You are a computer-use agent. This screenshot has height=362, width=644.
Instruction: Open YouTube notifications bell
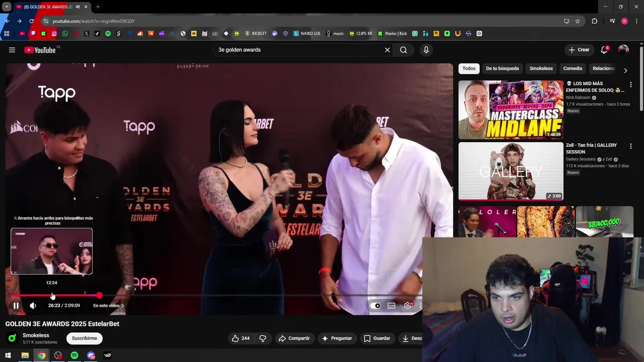(x=604, y=50)
